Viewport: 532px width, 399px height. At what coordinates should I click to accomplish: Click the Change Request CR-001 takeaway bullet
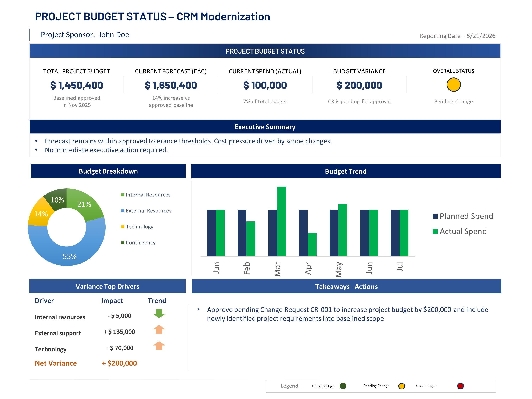(348, 314)
